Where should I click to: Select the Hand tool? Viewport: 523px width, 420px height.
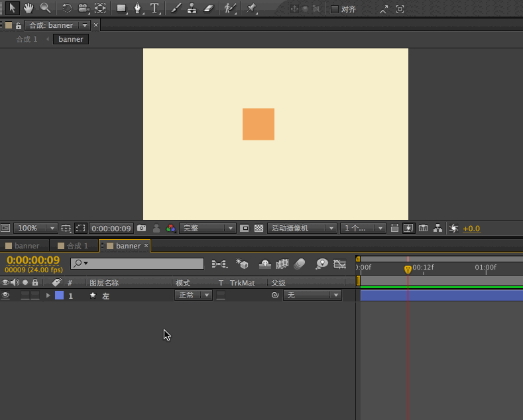[x=29, y=8]
